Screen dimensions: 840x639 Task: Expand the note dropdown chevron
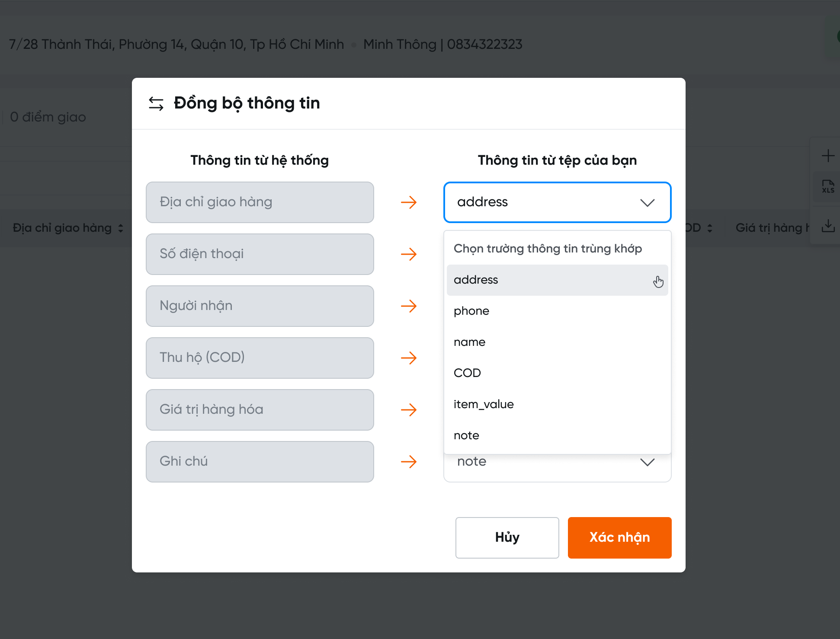(x=647, y=462)
